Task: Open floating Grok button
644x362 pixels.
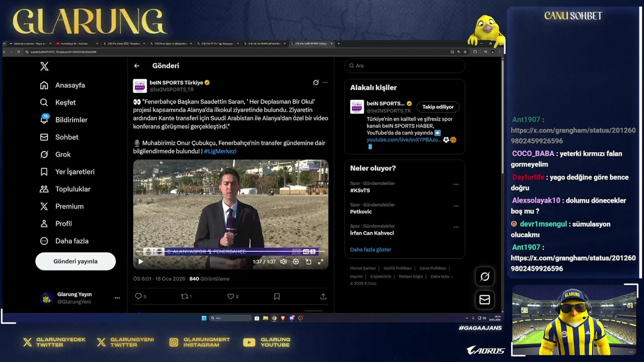Action: pyautogui.click(x=485, y=277)
